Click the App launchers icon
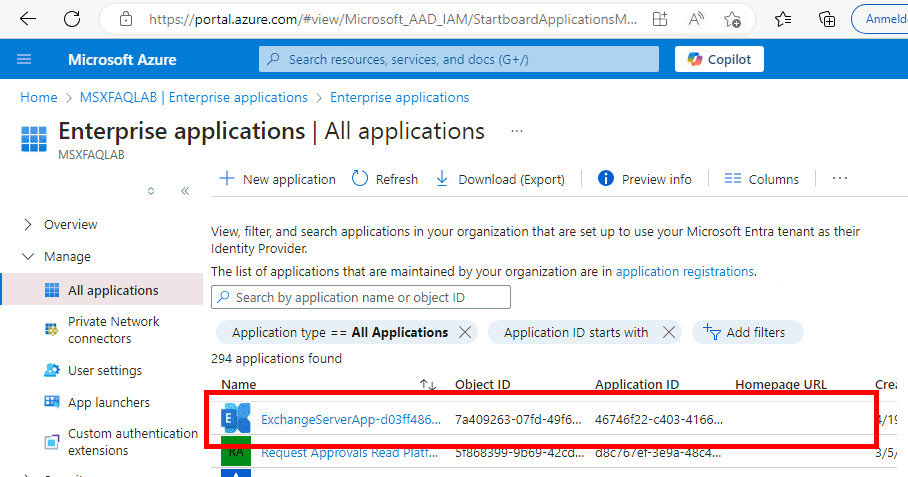 coord(52,402)
